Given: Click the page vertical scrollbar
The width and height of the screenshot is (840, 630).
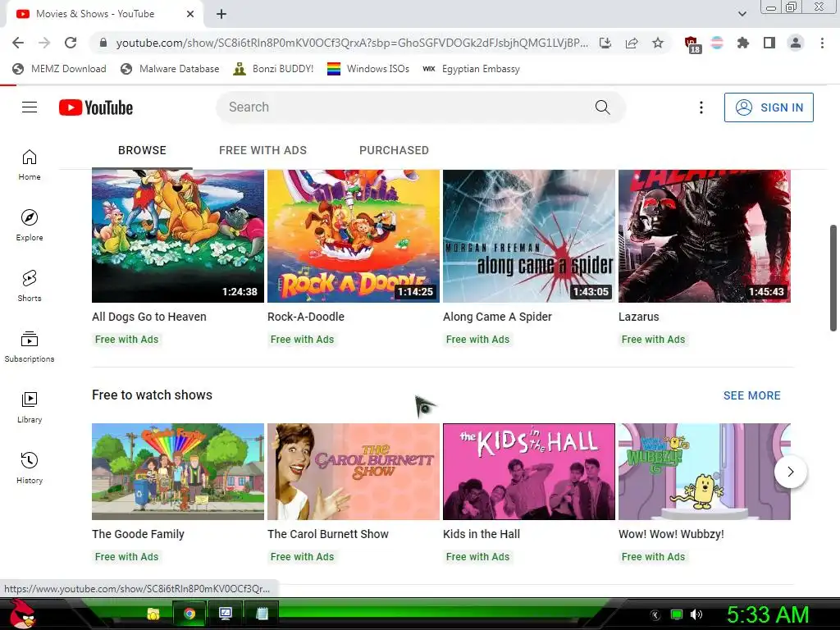Looking at the screenshot, I should [833, 277].
